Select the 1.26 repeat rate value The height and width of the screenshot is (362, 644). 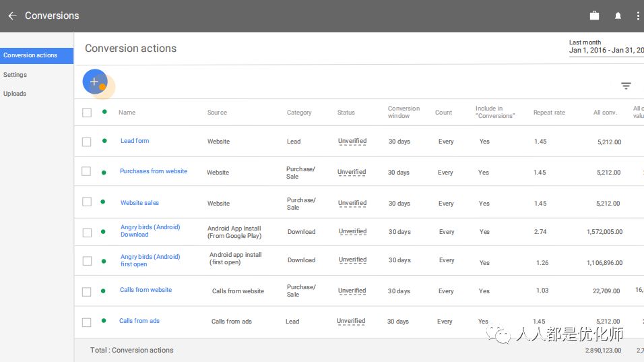(x=542, y=262)
